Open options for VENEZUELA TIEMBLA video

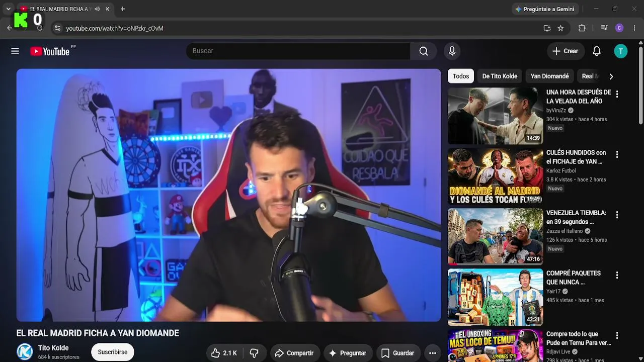coord(617,215)
